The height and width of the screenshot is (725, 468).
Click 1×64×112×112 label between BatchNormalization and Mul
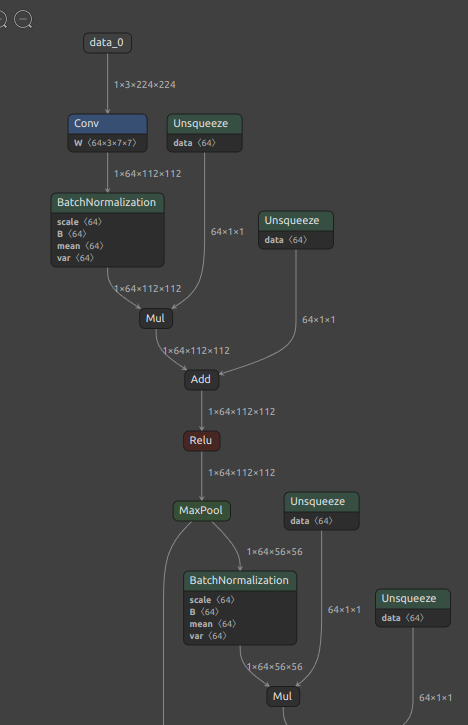coord(148,289)
